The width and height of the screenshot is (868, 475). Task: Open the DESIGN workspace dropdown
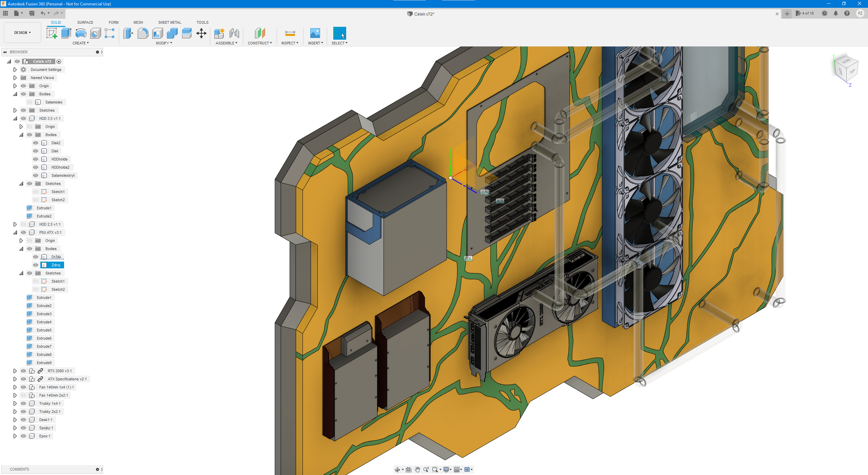(22, 33)
